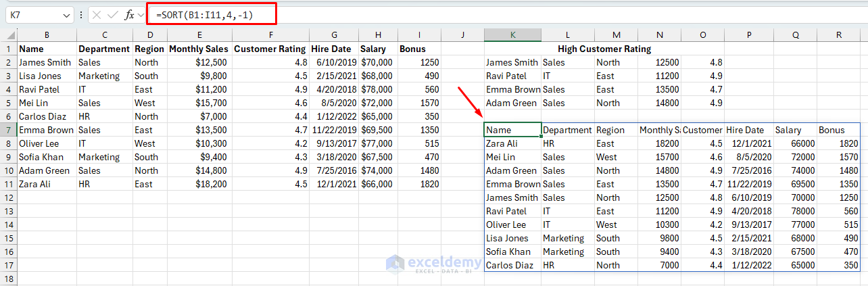Click the '1570' bonus cell in column I

point(419,103)
